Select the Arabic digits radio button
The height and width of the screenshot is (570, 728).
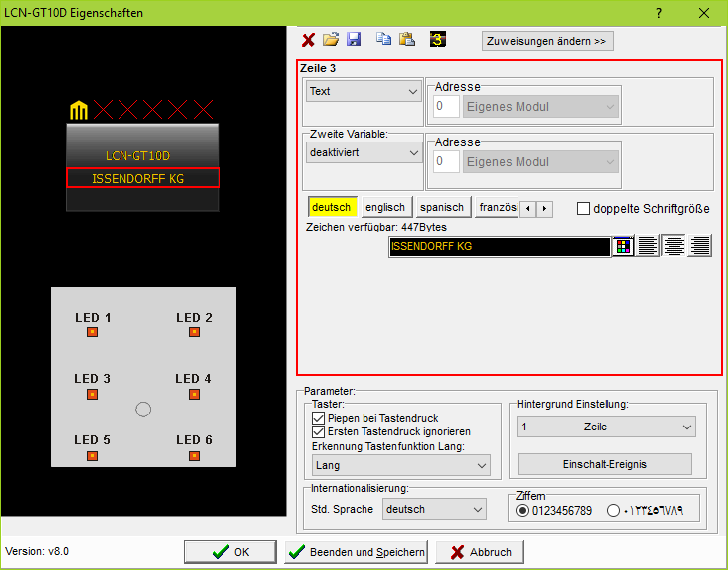[x=613, y=511]
